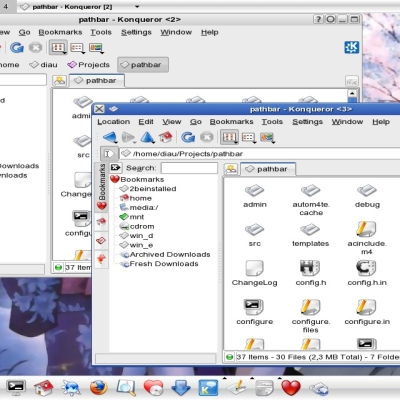Open the Bookmarks menu in front window
400x400 pixels.
coord(231,122)
